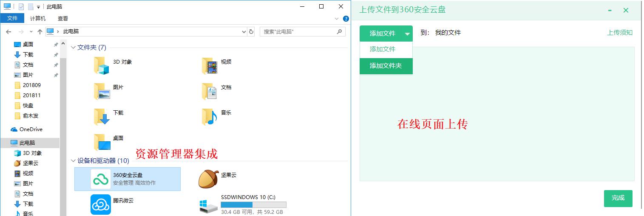Collapse the 设备和驱动器 (10) group
644x216 pixels.
point(74,161)
